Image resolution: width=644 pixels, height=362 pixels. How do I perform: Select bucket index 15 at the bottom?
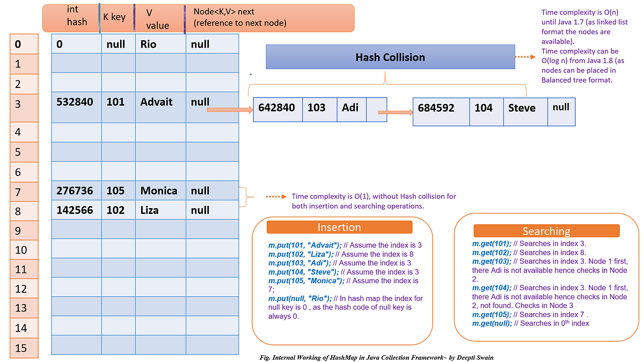[x=24, y=348]
